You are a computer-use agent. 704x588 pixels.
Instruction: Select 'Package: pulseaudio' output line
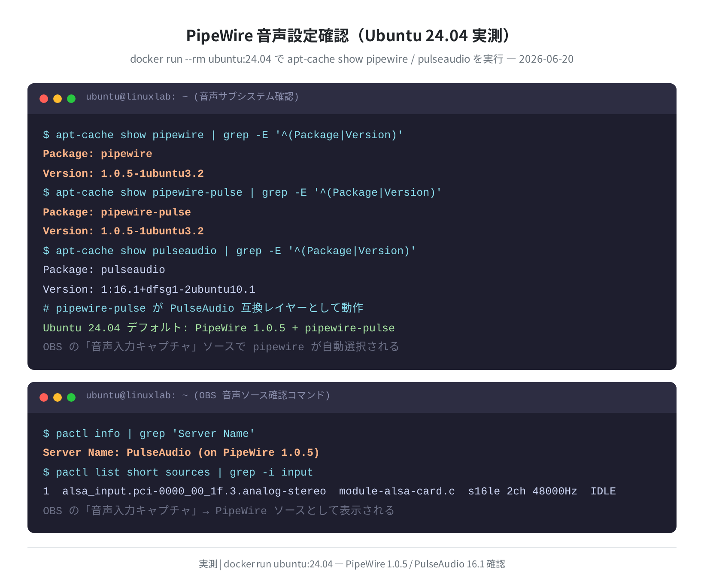[104, 270]
